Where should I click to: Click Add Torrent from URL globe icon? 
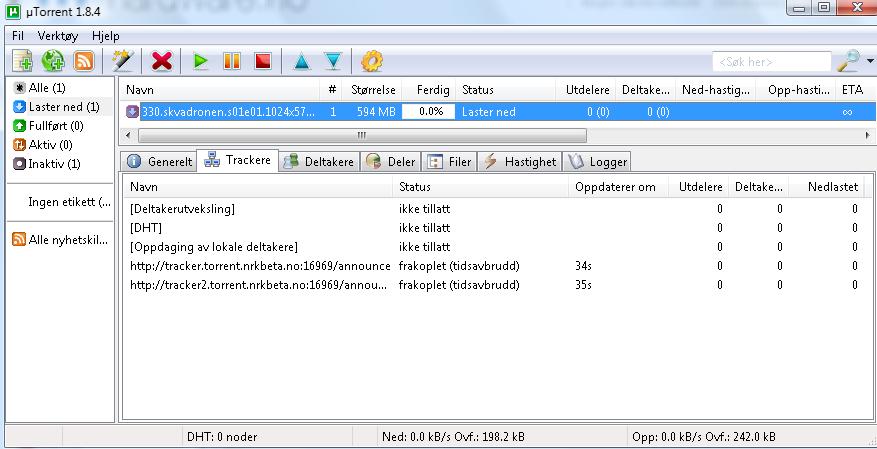click(53, 61)
